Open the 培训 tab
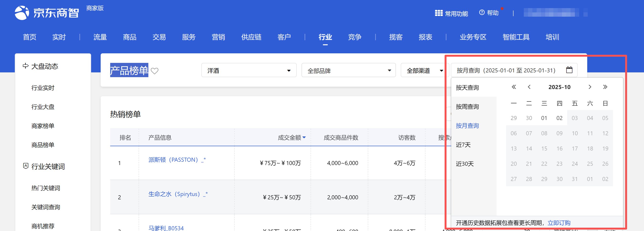The height and width of the screenshot is (231, 644). pos(552,37)
